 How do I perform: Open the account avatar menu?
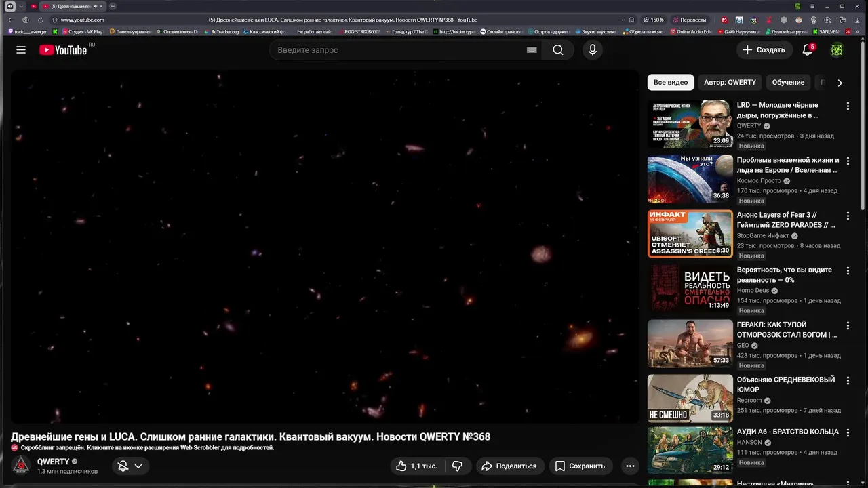coord(837,50)
